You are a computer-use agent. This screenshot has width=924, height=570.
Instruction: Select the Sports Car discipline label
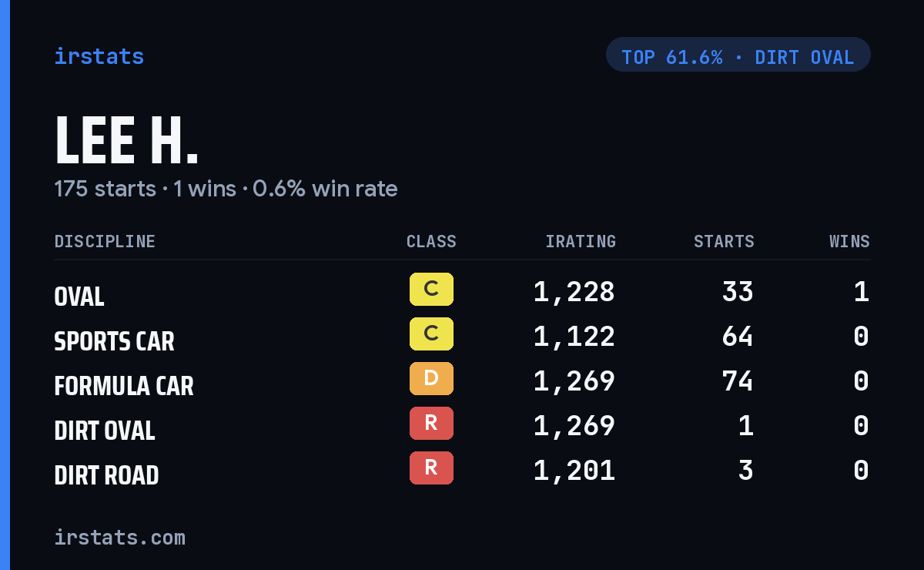[x=114, y=341]
